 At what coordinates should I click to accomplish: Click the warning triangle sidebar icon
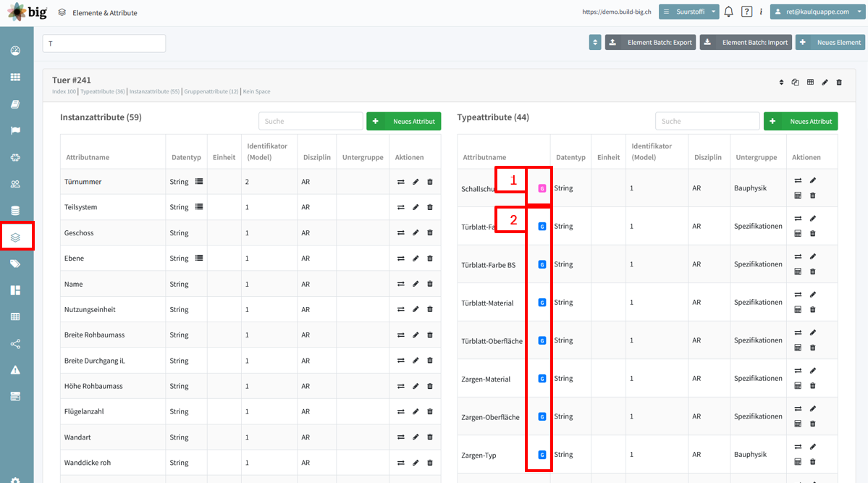point(15,370)
